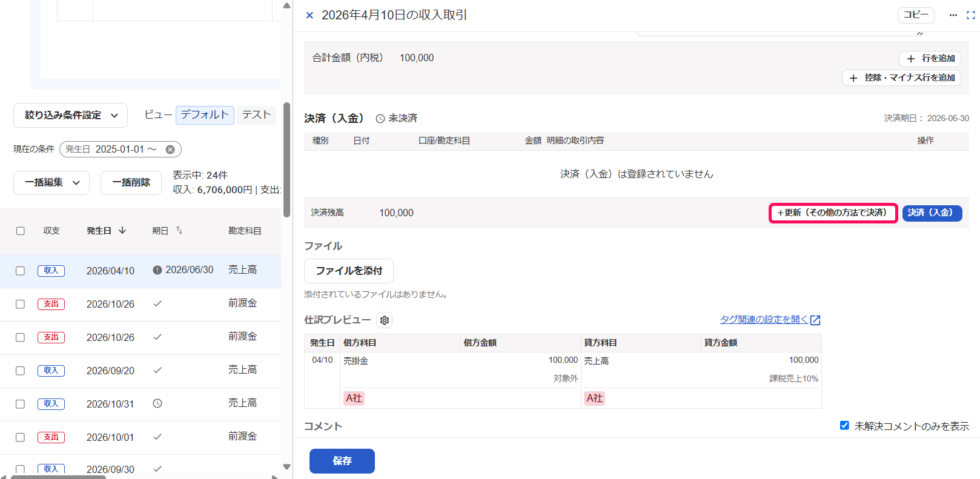Click the clock icon in 2026/10/31 row

click(157, 403)
